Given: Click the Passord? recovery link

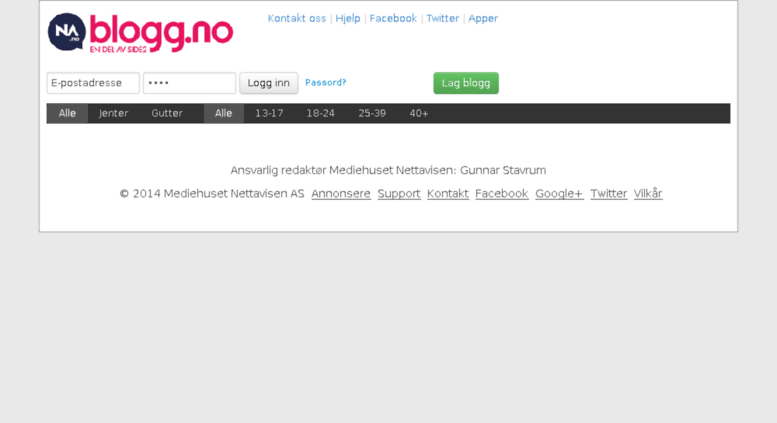Looking at the screenshot, I should coord(326,83).
